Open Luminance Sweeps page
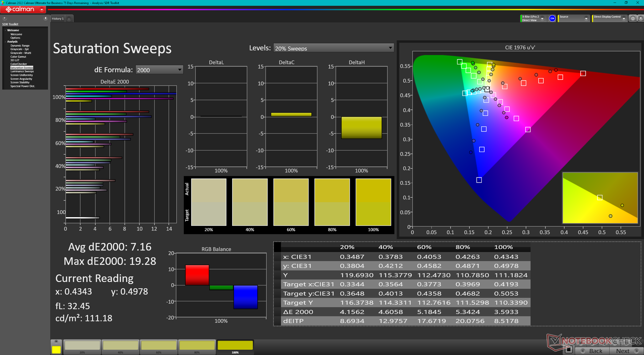The image size is (644, 355). pos(22,71)
